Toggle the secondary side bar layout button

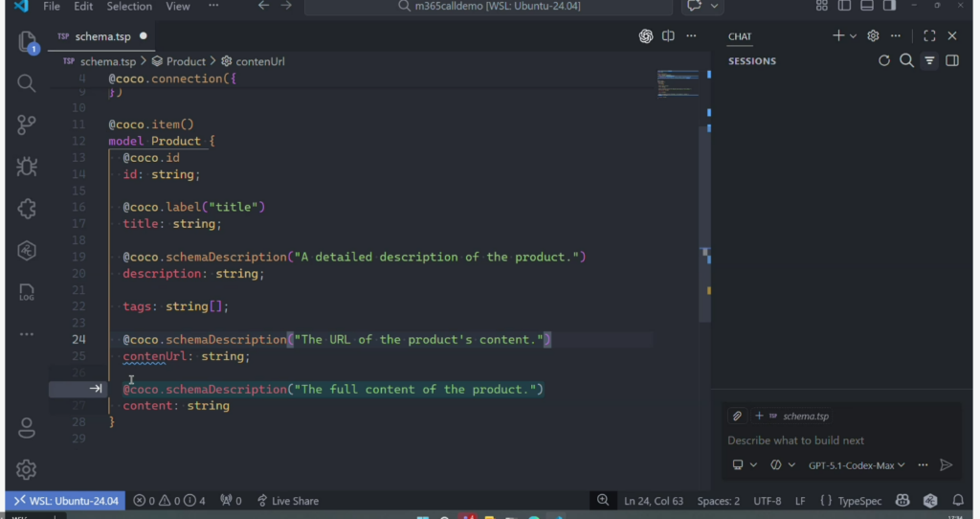(890, 7)
